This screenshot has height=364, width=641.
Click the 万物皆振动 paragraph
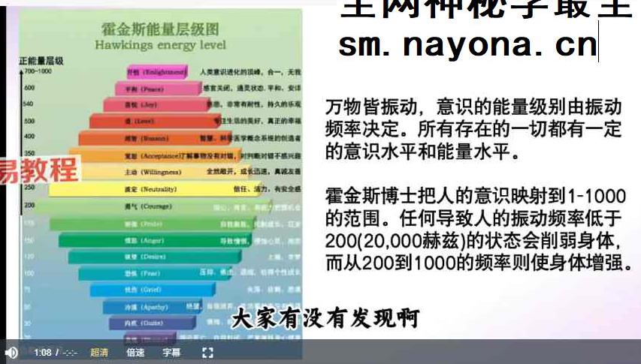(473, 129)
